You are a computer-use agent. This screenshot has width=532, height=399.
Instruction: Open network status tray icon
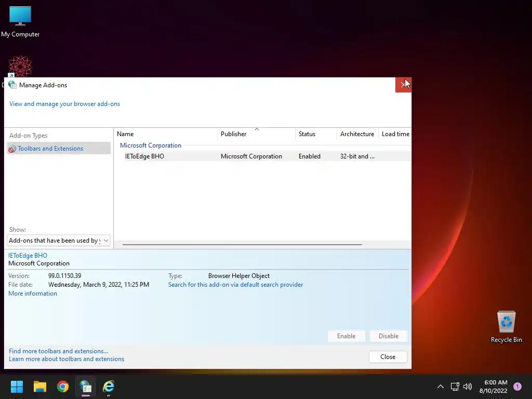455,387
